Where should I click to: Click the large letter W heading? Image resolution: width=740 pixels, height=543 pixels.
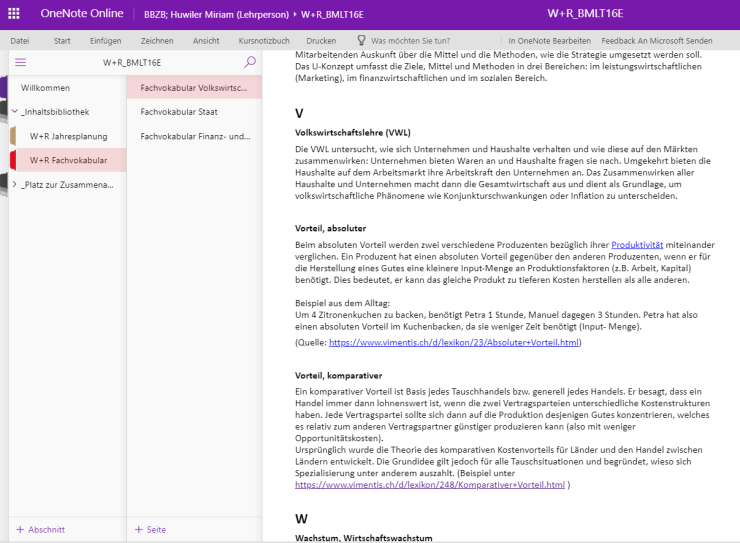click(301, 519)
